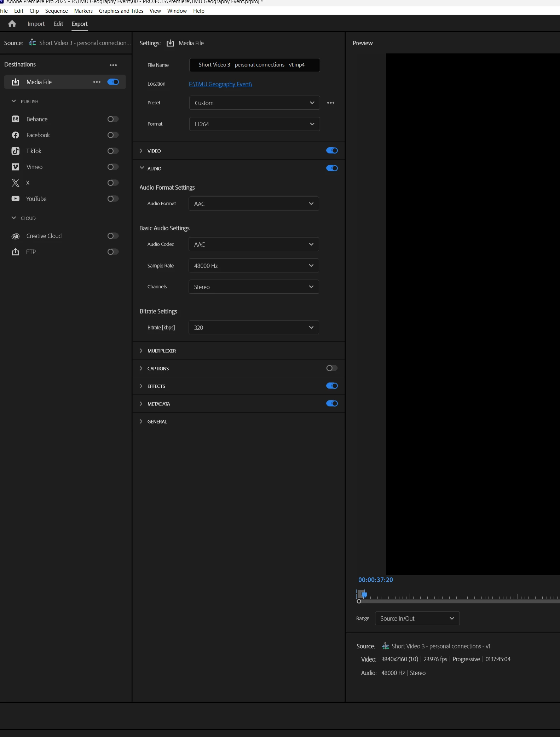Image resolution: width=560 pixels, height=737 pixels.
Task: Click sequence icon in preview source summary
Action: point(386,646)
